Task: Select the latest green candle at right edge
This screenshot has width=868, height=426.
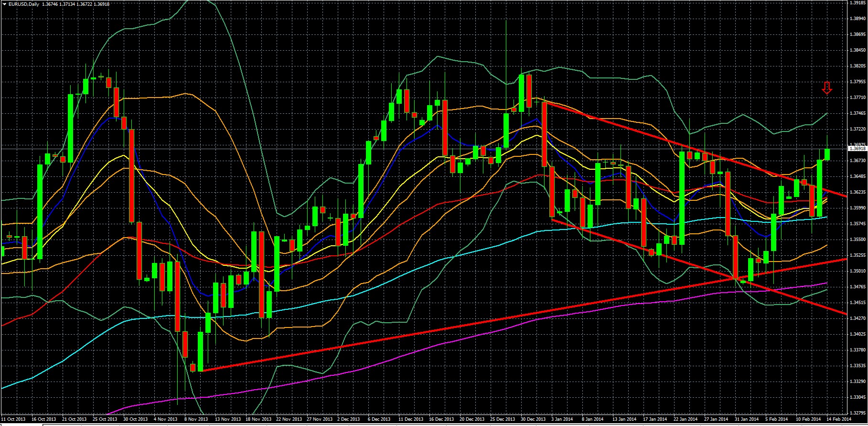Action: pos(827,154)
